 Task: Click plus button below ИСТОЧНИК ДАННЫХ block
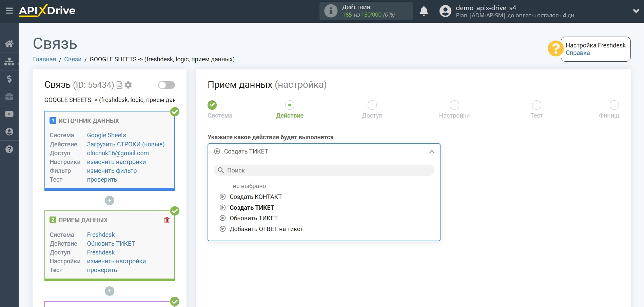(x=110, y=201)
